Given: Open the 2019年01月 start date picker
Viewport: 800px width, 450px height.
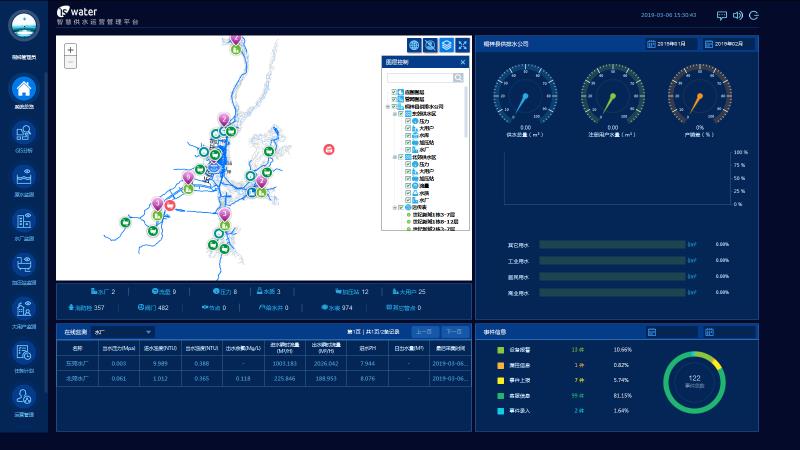Looking at the screenshot, I should (671, 44).
